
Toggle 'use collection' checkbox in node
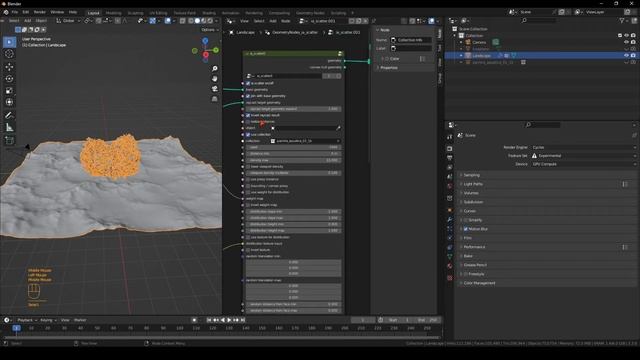[x=248, y=135]
